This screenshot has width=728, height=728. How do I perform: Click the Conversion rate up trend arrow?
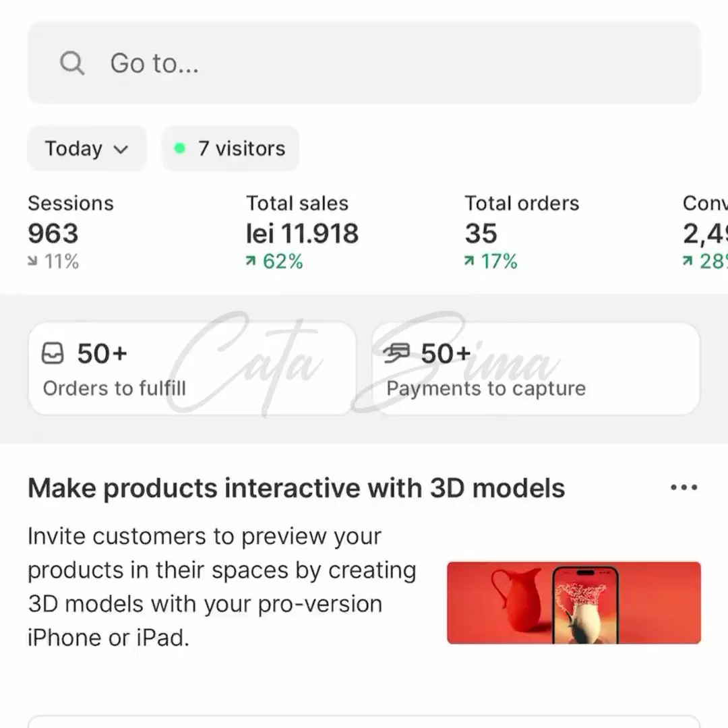point(688,262)
